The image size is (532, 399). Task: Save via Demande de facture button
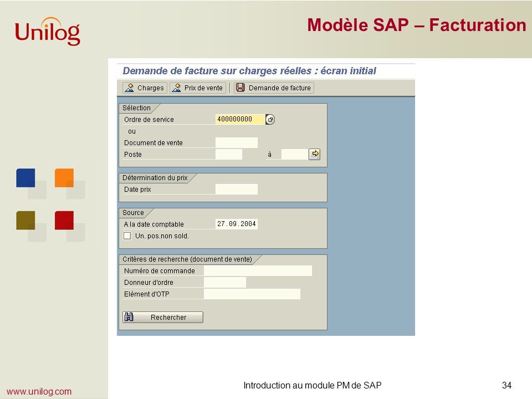(x=274, y=88)
